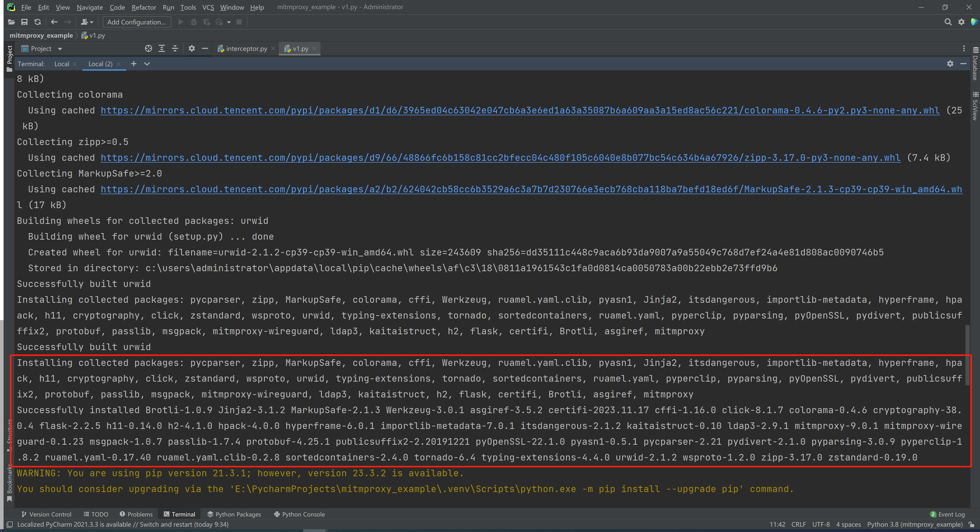Switch to the Local (2) terminal tab
Viewport: 980px width, 532px height.
pyautogui.click(x=100, y=64)
